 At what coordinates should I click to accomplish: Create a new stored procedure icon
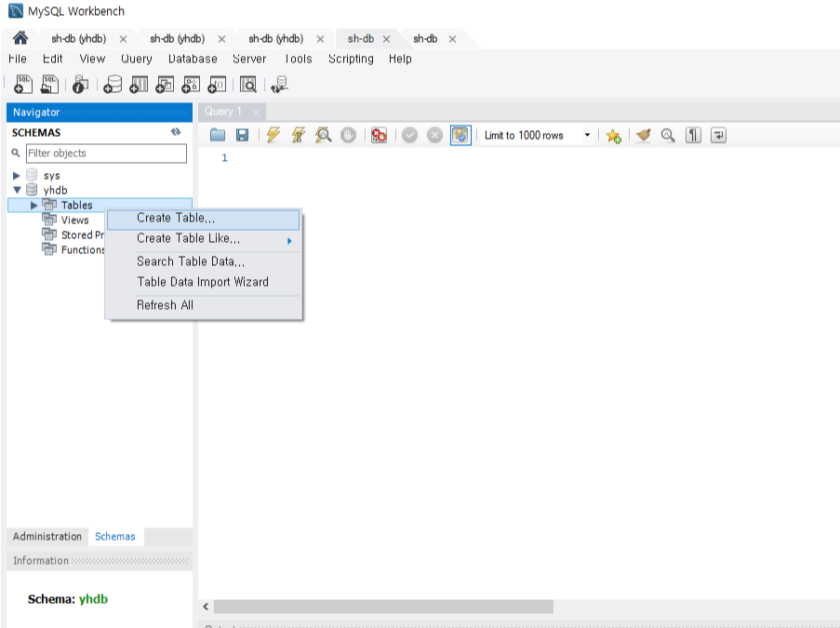(192, 84)
